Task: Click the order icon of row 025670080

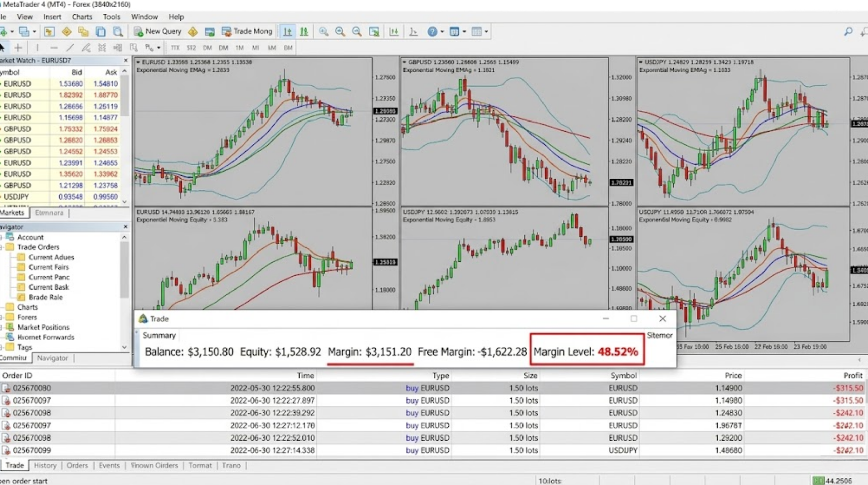Action: click(6, 388)
